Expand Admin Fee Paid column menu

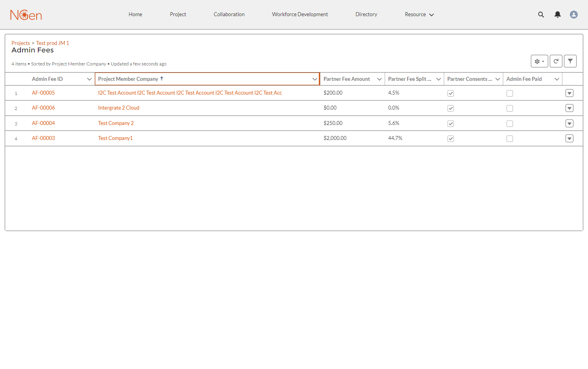click(x=557, y=79)
